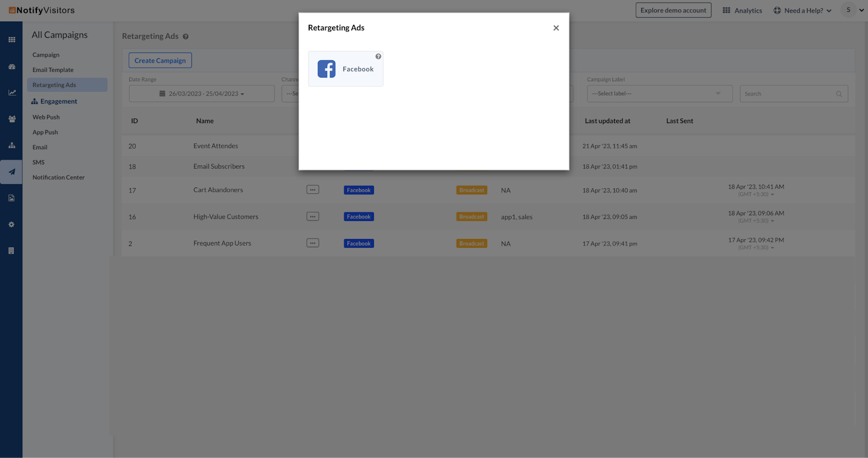Image resolution: width=868 pixels, height=458 pixels.
Task: Click the campaign Search input field
Action: point(789,94)
